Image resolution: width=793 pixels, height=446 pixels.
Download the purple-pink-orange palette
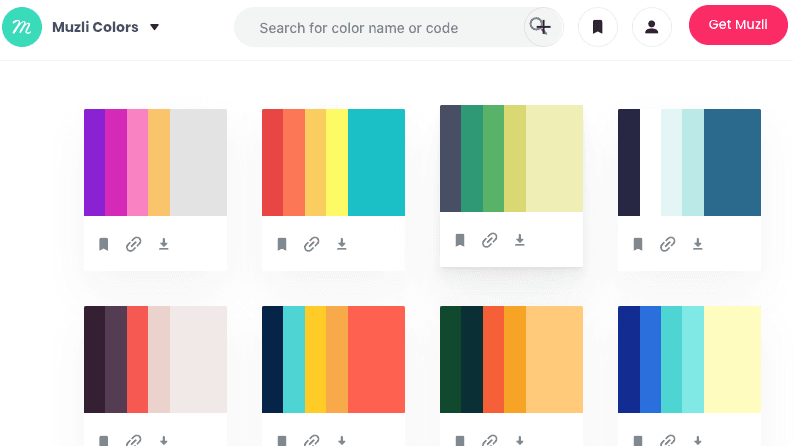(x=164, y=244)
